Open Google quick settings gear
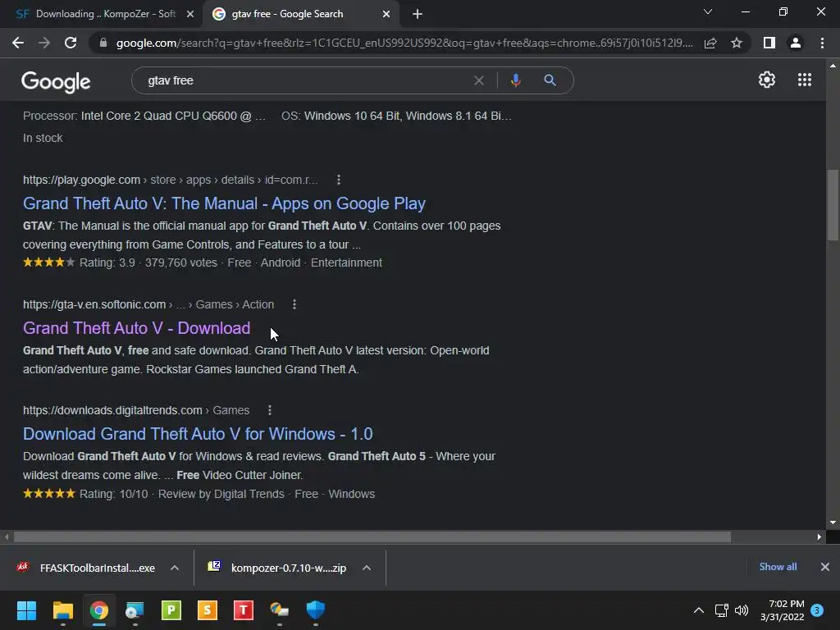 click(767, 80)
